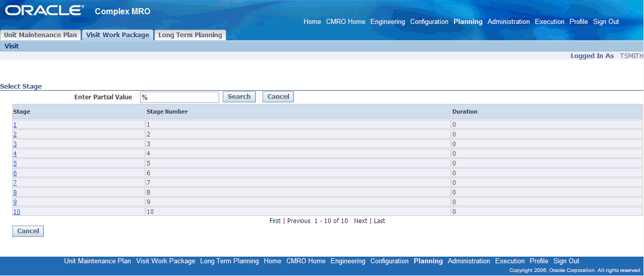Image resolution: width=644 pixels, height=276 pixels.
Task: Open CMRO Home in the top navigation
Action: pos(346,22)
